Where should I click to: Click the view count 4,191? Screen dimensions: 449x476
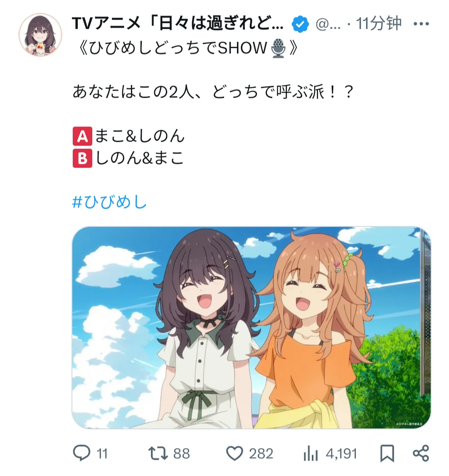click(342, 454)
